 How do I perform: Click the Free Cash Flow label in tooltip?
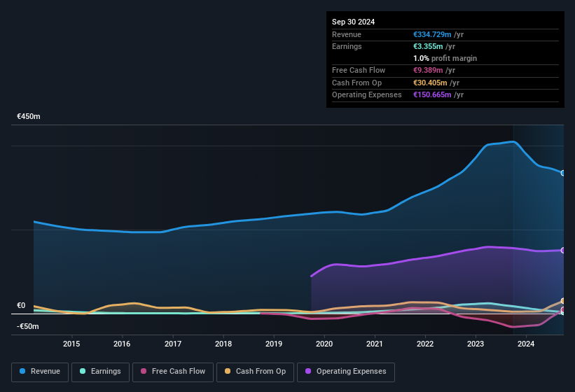point(359,70)
